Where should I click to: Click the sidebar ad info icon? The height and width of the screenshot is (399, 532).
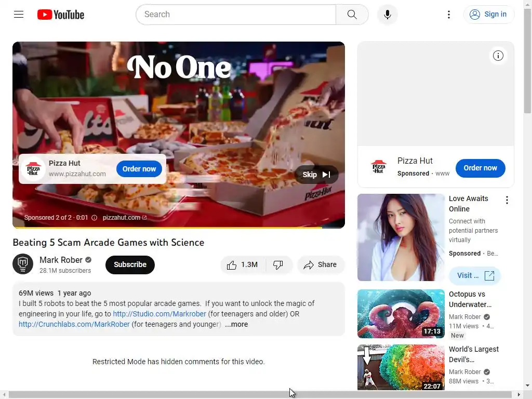pos(498,56)
